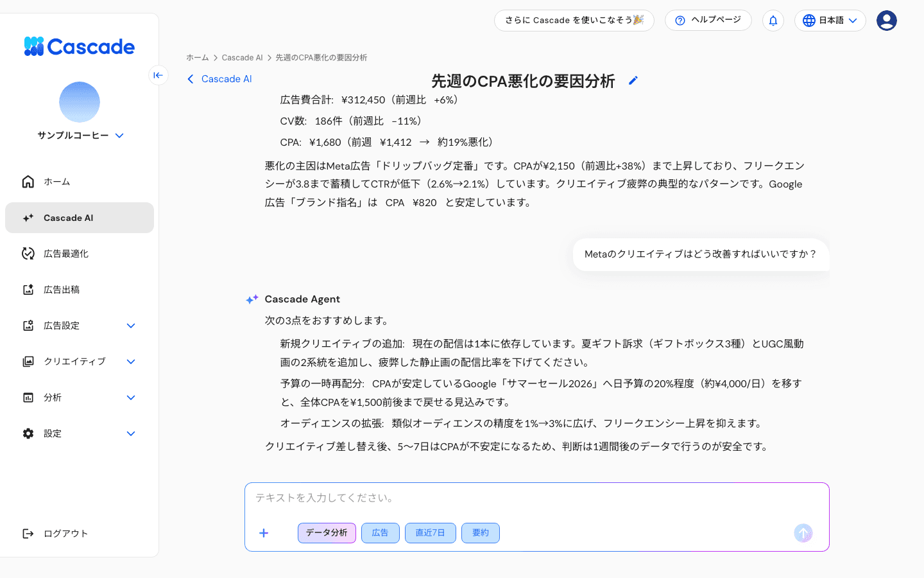Click the plus attach button
The image size is (924, 578).
pos(264,533)
